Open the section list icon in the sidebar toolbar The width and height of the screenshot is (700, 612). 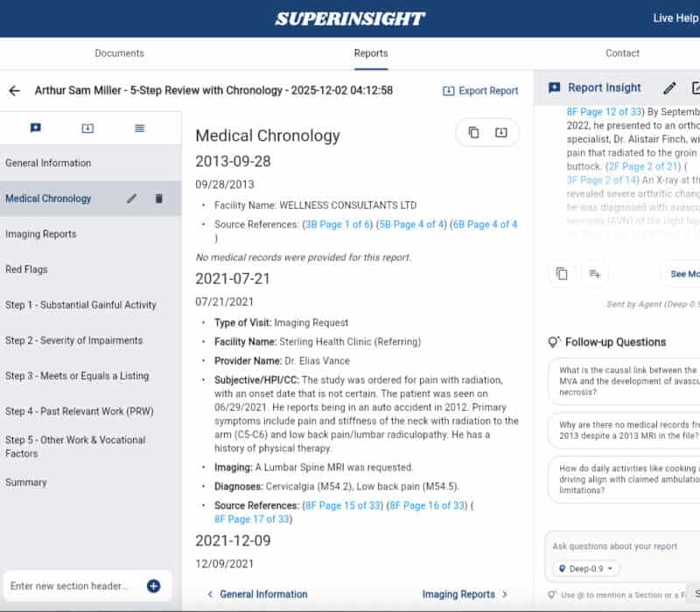point(141,128)
